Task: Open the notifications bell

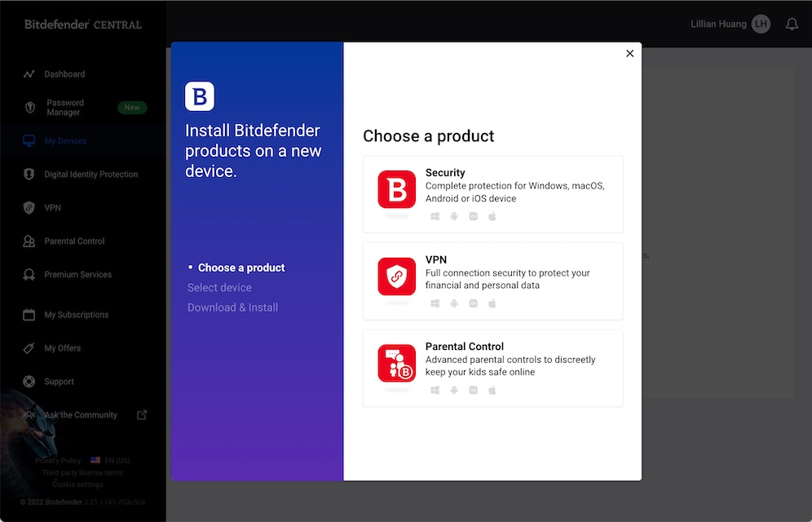Action: coord(792,24)
